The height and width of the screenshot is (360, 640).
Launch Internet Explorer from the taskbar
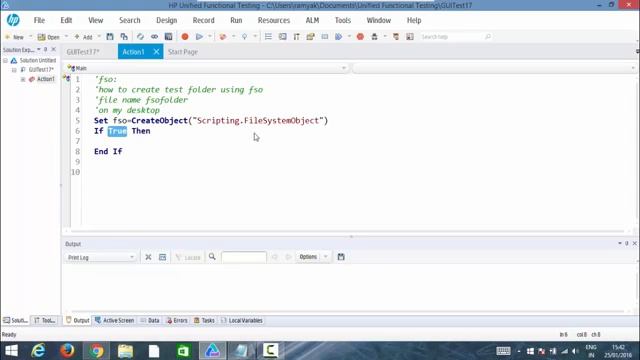click(x=38, y=351)
